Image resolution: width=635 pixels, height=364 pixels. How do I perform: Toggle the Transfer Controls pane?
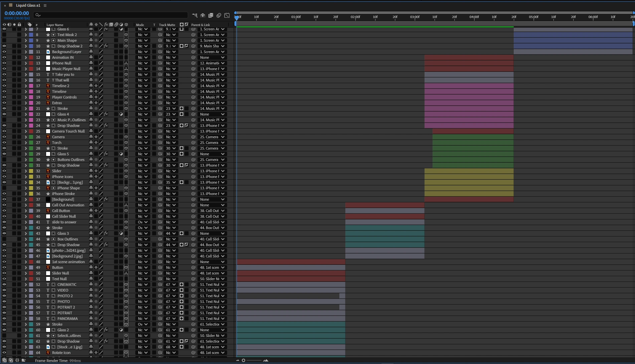[11, 360]
